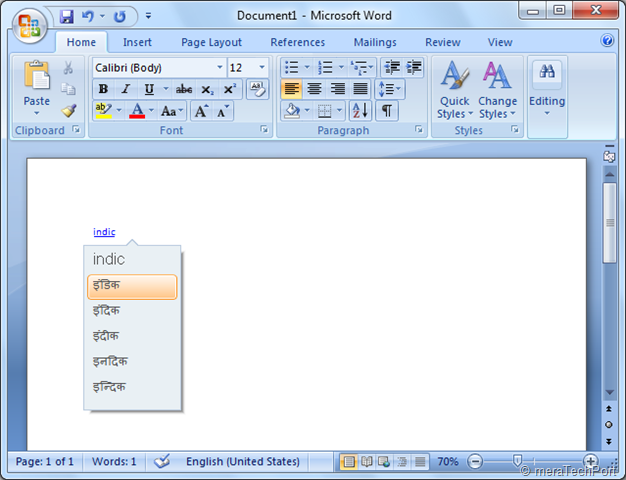
Task: Open Quick Styles gallery
Action: 455,89
